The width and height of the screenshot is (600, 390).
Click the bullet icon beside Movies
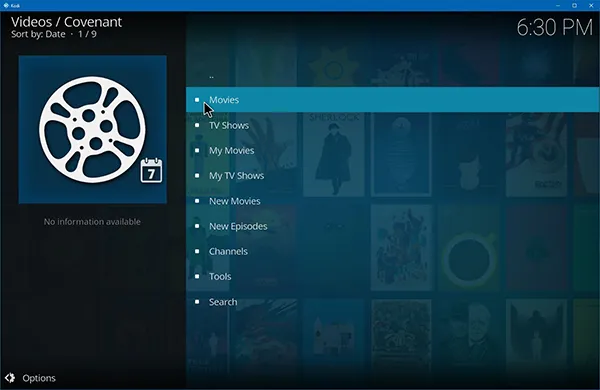click(197, 100)
